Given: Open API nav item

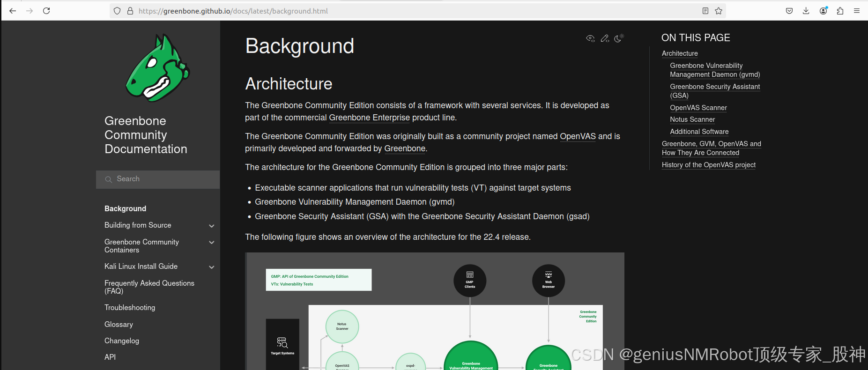Looking at the screenshot, I should 110,357.
